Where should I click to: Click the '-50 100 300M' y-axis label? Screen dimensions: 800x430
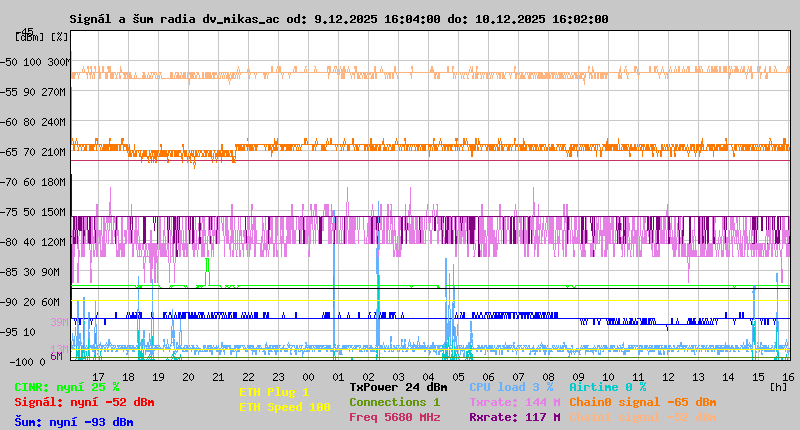coord(35,62)
